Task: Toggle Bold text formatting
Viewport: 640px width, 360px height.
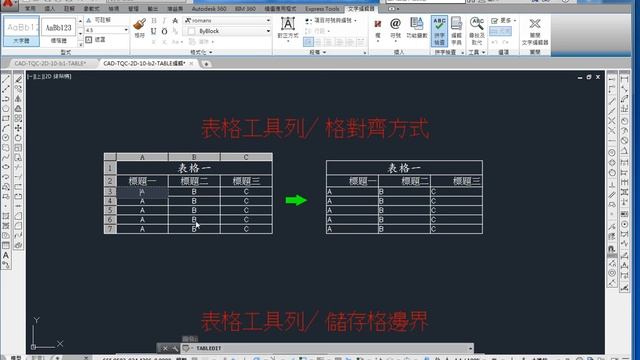Action: coord(153,20)
